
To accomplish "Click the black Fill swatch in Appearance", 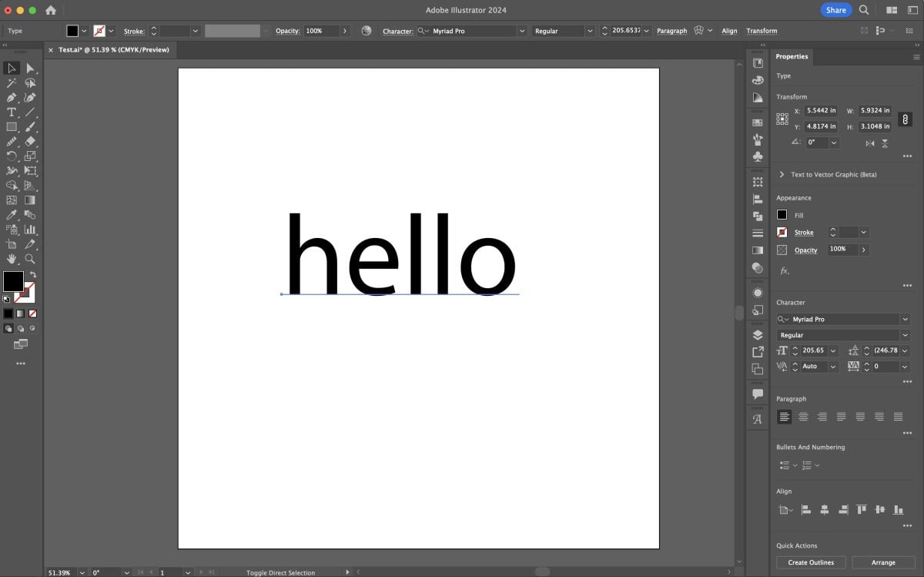I will click(782, 215).
